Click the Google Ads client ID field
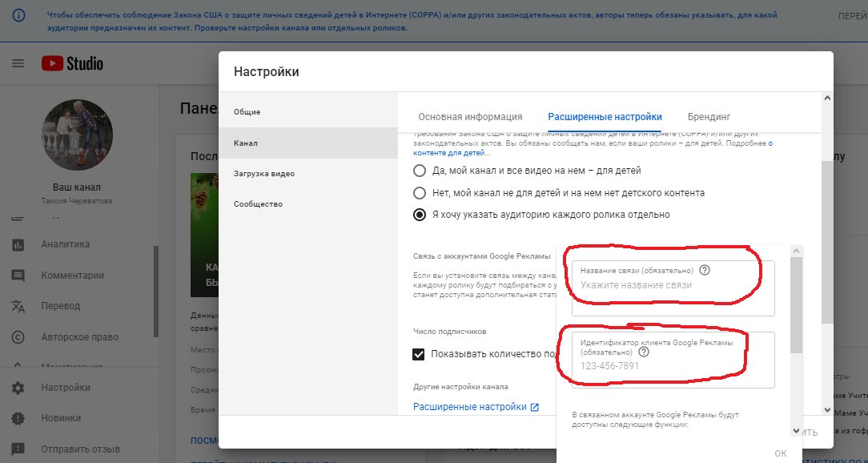868x463 pixels. point(673,360)
